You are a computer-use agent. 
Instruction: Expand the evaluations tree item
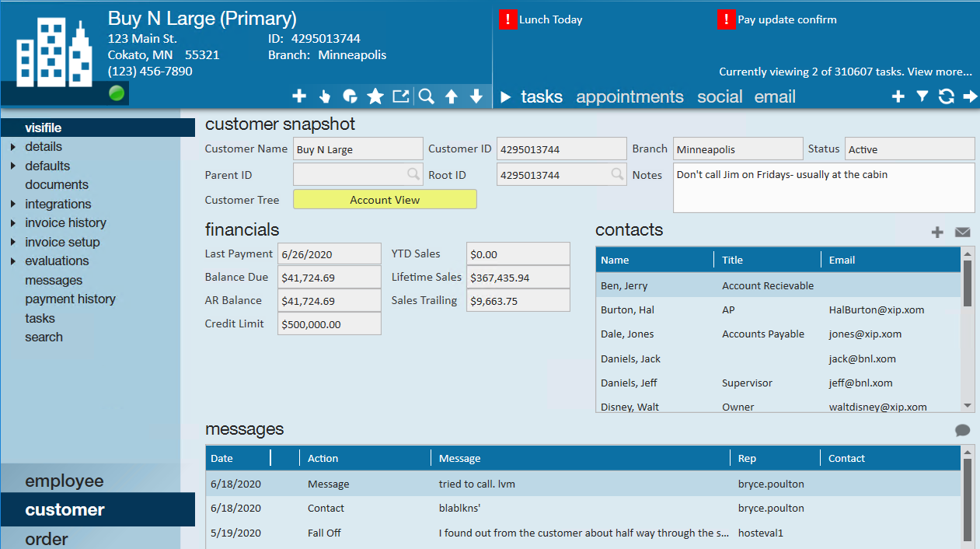click(13, 261)
